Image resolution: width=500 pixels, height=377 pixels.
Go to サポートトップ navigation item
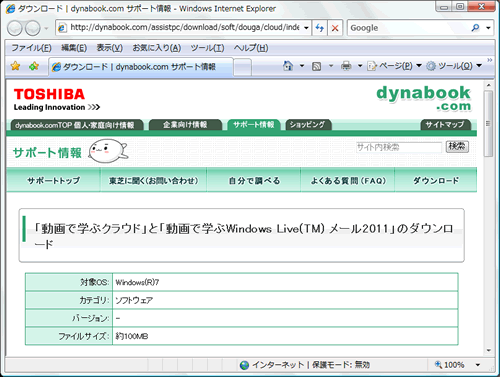(x=53, y=180)
